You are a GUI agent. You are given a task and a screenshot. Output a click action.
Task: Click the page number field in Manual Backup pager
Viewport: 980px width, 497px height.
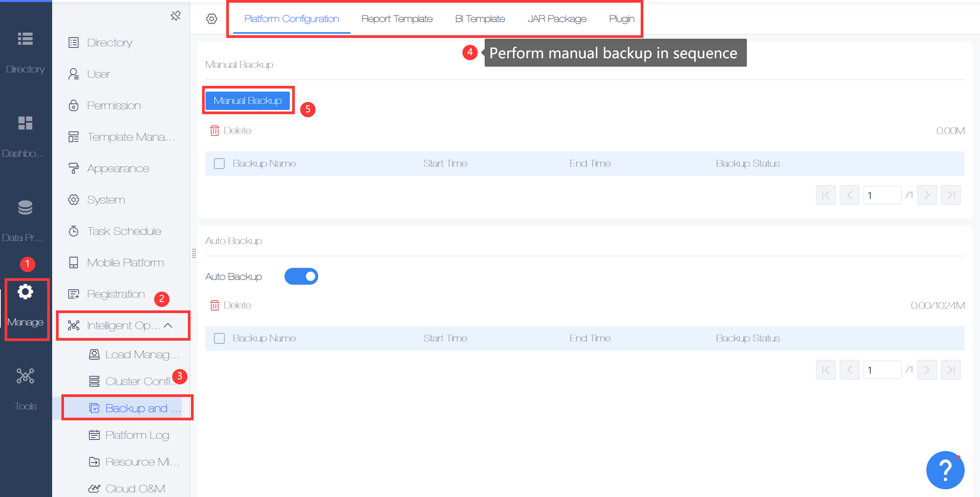click(882, 195)
